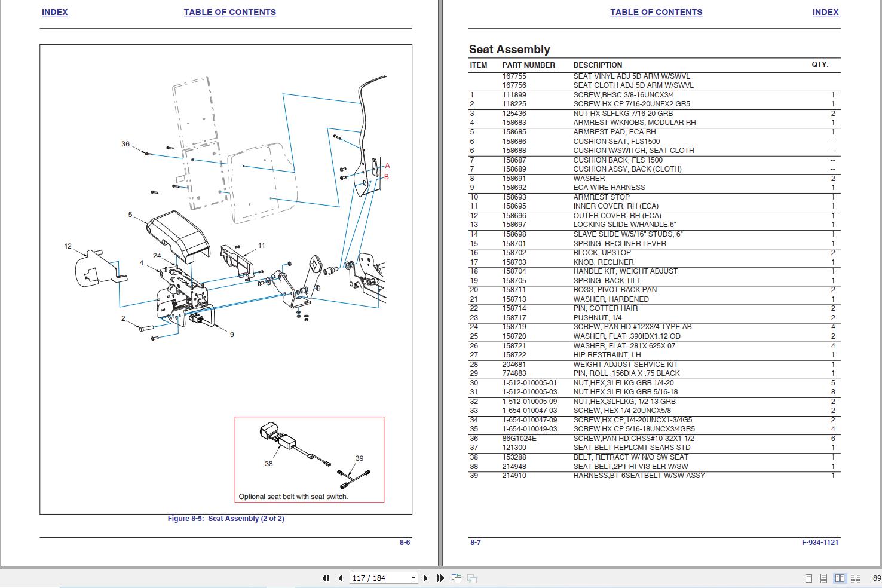This screenshot has width=882, height=588.
Task: Click the armrest pad drawing labeled 5
Action: pyautogui.click(x=178, y=237)
